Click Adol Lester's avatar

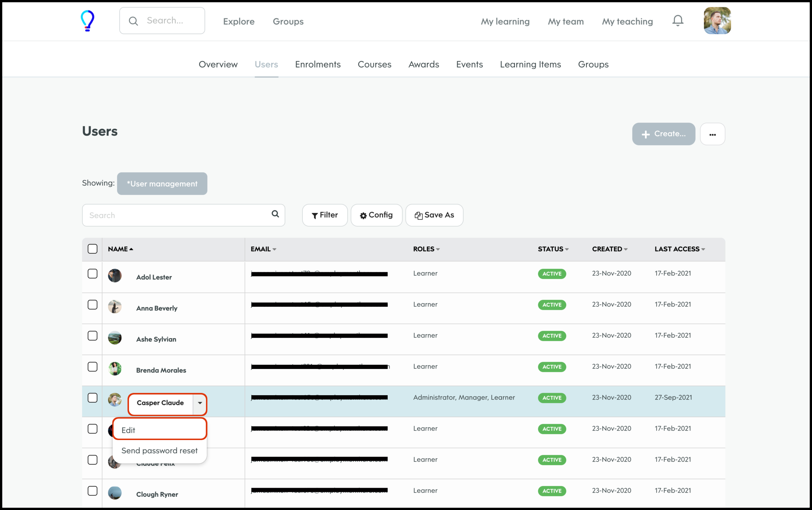(x=115, y=276)
